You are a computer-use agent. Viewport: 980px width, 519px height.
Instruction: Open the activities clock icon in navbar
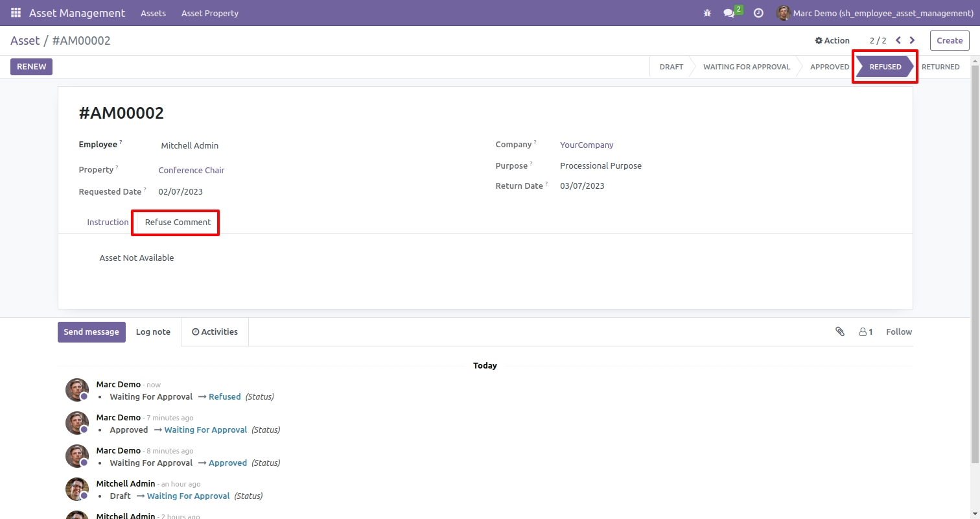(x=758, y=13)
